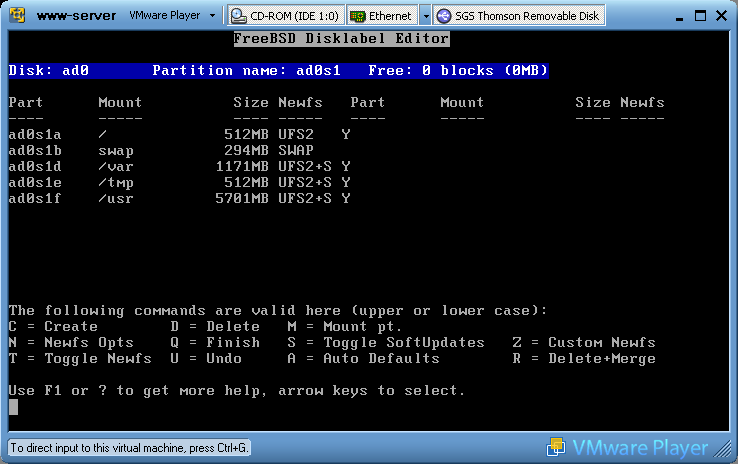The width and height of the screenshot is (738, 464).
Task: Click the /usr mount point
Action: point(116,199)
